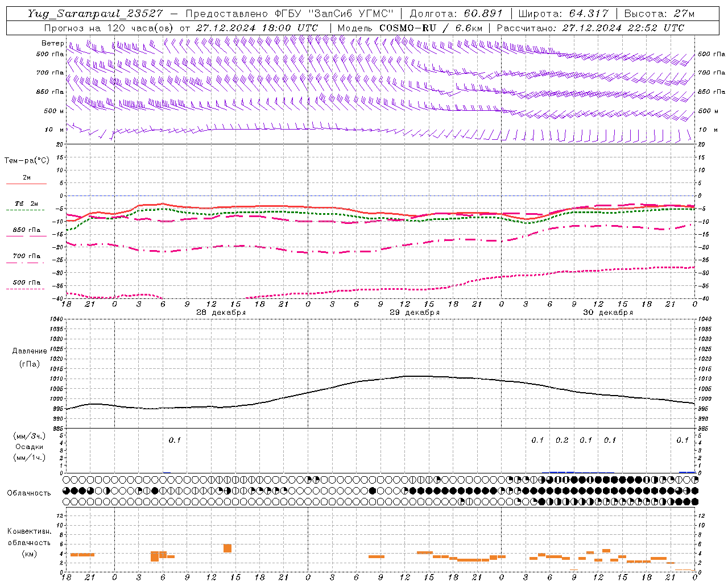Select the "Td 2м" dew point legend entry

[x=26, y=203]
